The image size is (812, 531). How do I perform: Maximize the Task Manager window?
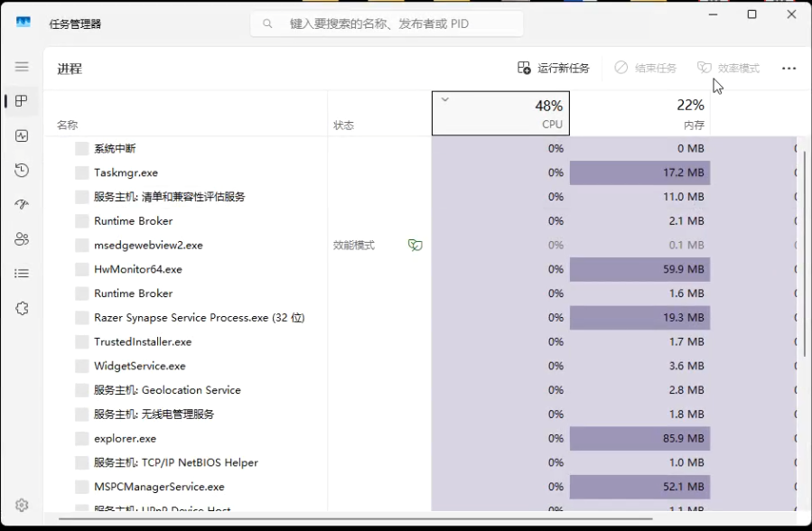[751, 14]
